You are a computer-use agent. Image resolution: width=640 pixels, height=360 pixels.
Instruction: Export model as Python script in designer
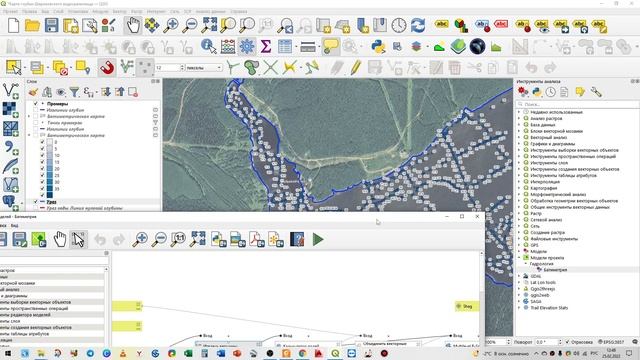pos(218,239)
